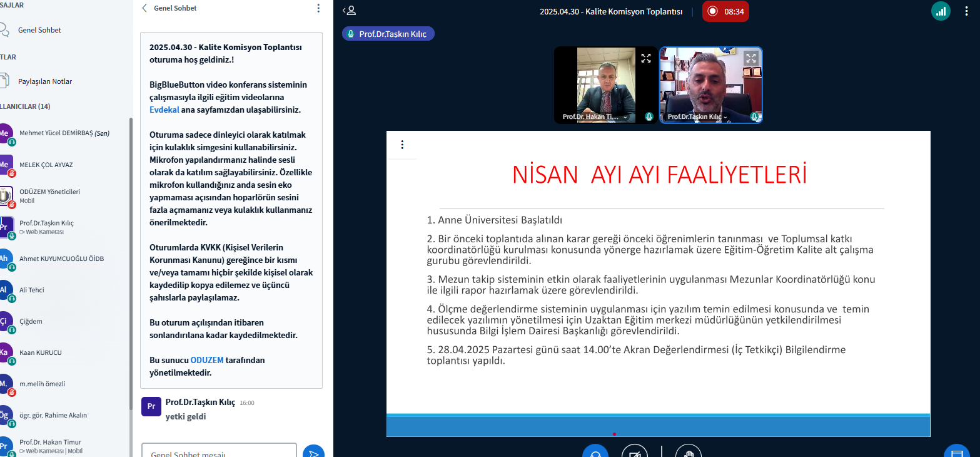Open chat options three-dot menu

[318, 8]
